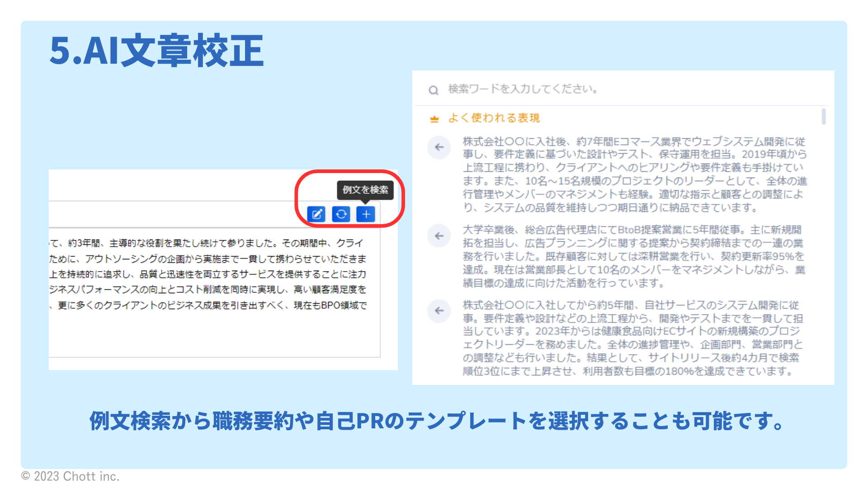Select the 大学卒業後 sales example text

click(x=634, y=256)
